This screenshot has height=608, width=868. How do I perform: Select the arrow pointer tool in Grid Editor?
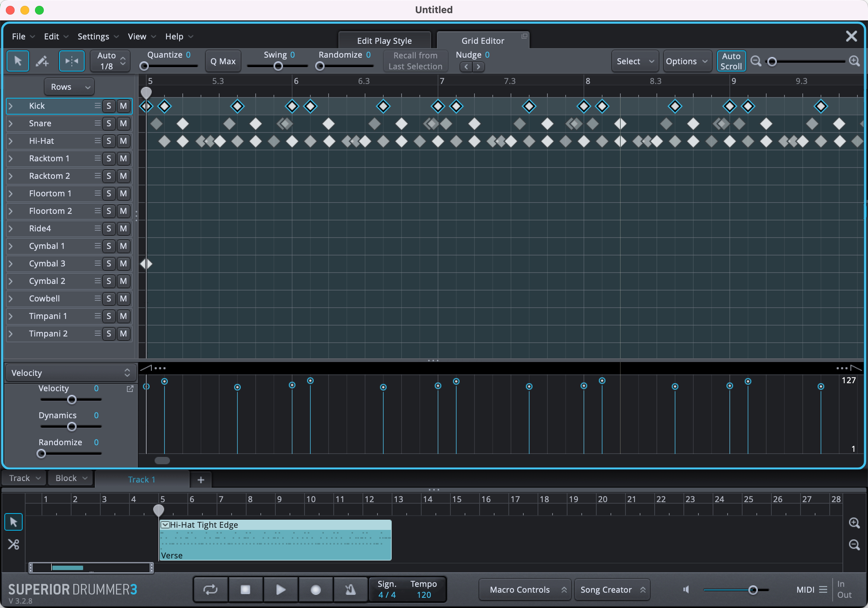(x=18, y=61)
